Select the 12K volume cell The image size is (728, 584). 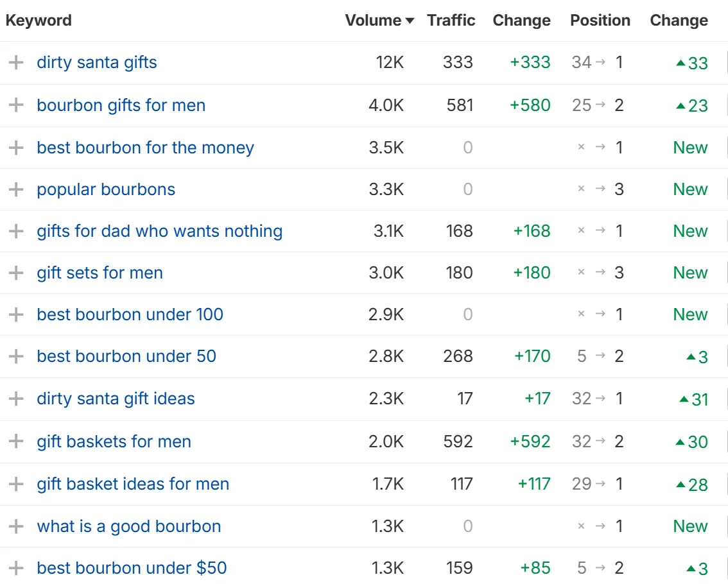(390, 63)
